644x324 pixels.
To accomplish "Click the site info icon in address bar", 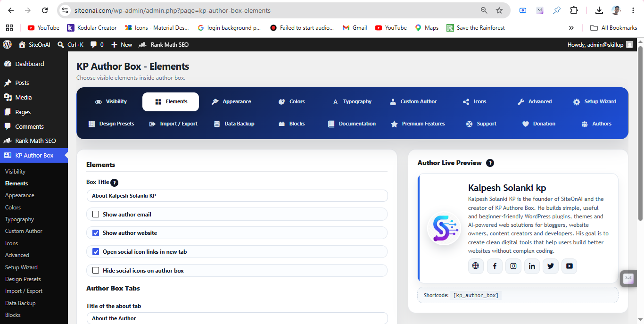I will tap(65, 10).
